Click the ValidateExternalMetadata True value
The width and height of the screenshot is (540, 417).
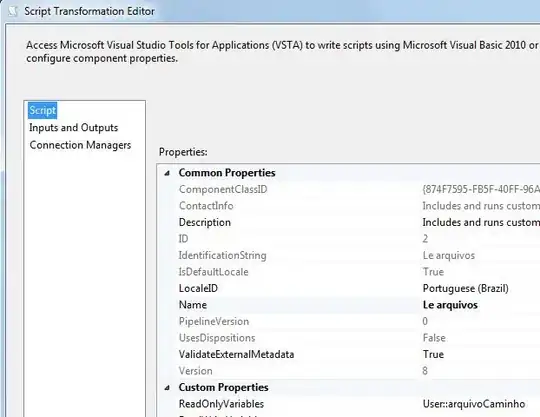[433, 355]
